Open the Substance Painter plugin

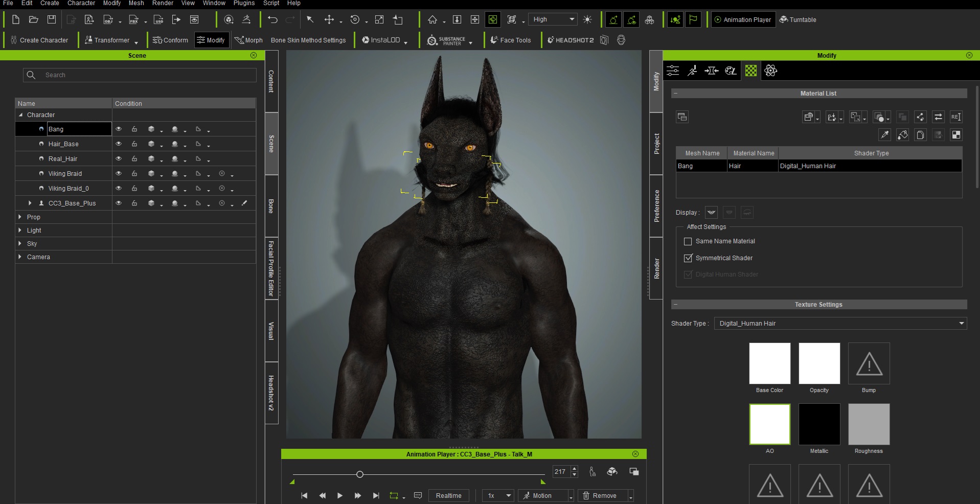(x=446, y=40)
